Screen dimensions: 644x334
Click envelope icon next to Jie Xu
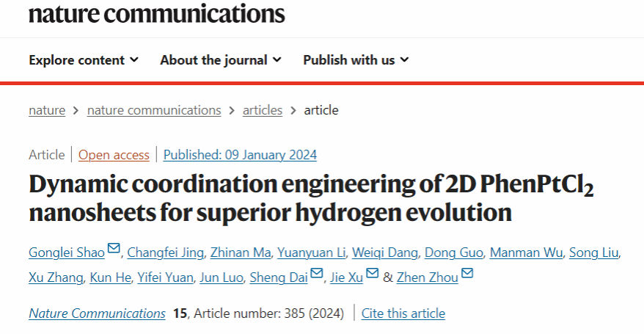pos(373,274)
